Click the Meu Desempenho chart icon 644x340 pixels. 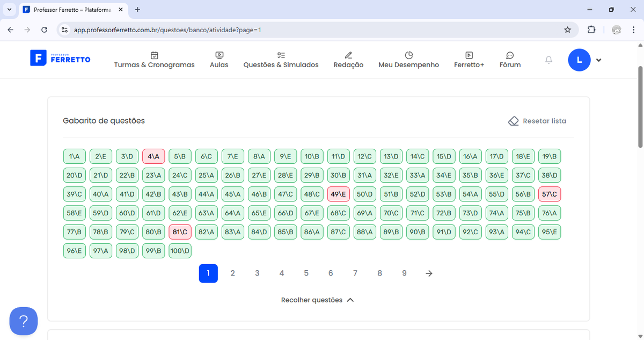click(409, 55)
